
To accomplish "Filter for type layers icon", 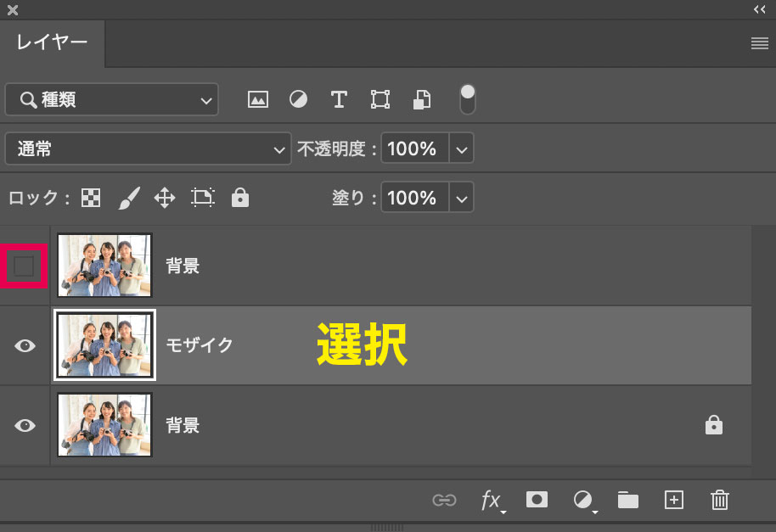I will click(x=339, y=99).
